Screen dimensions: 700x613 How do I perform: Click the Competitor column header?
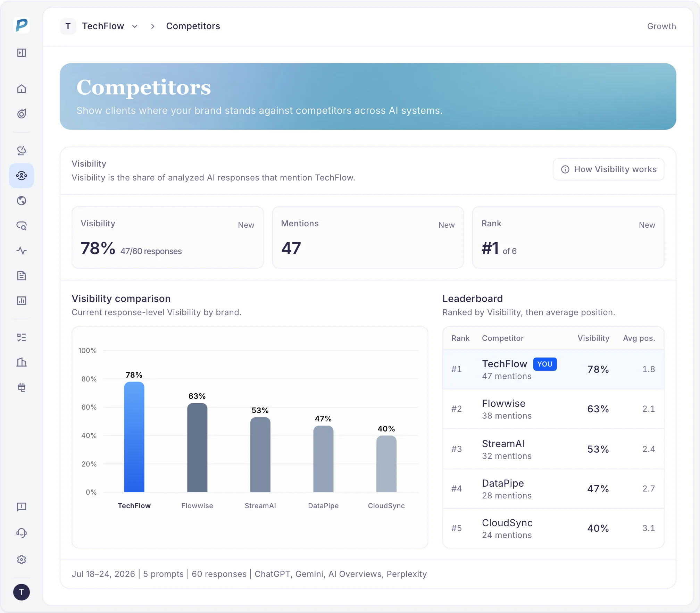(x=502, y=338)
